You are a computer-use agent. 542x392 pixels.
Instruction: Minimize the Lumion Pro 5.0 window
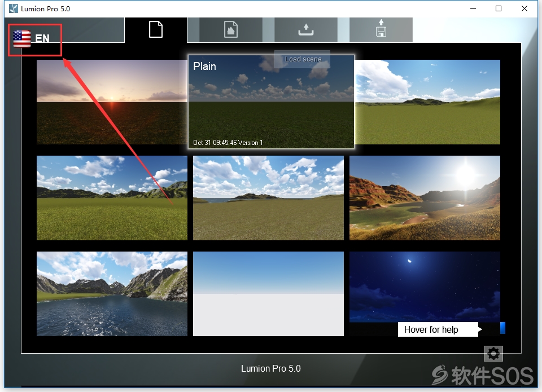(x=473, y=8)
